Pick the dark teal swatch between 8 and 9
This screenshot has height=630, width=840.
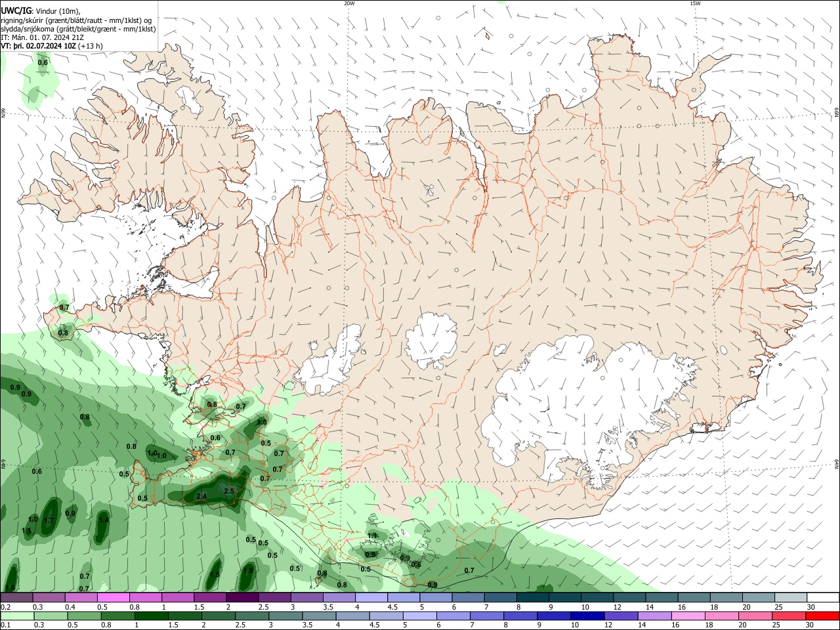(534, 597)
